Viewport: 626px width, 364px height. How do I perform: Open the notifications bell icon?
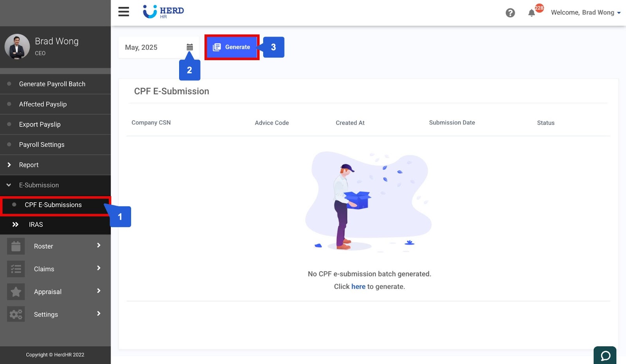[531, 13]
